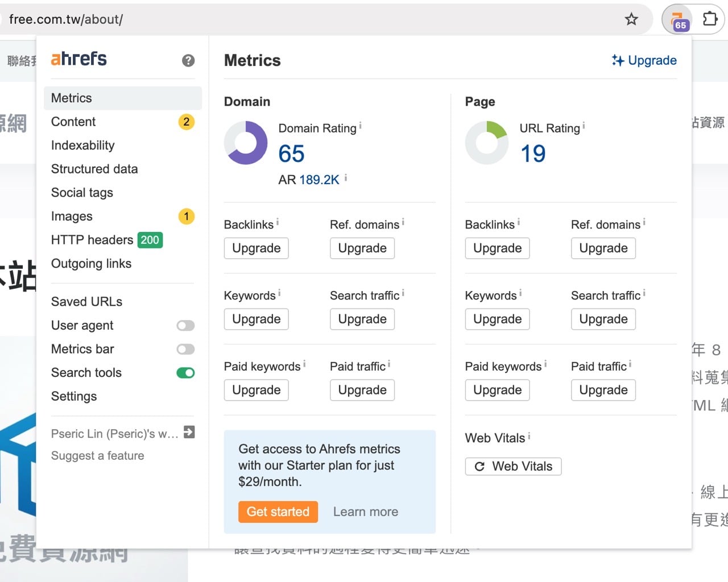
Task: Click Upgrade under Page Keywords
Action: tap(498, 319)
